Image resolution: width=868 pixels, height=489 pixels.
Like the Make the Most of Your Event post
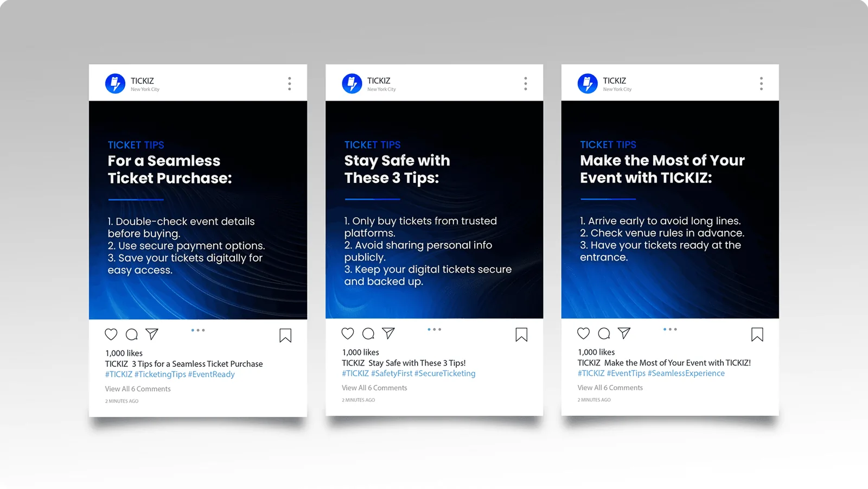click(584, 333)
